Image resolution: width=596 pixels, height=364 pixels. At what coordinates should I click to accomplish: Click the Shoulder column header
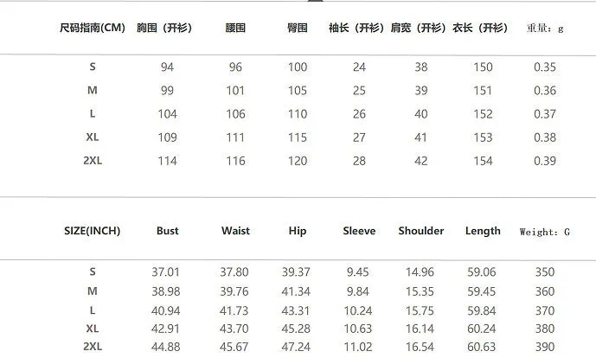click(x=421, y=231)
